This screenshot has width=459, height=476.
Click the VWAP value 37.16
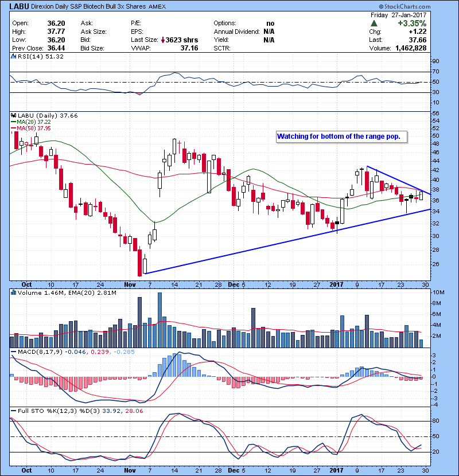189,48
